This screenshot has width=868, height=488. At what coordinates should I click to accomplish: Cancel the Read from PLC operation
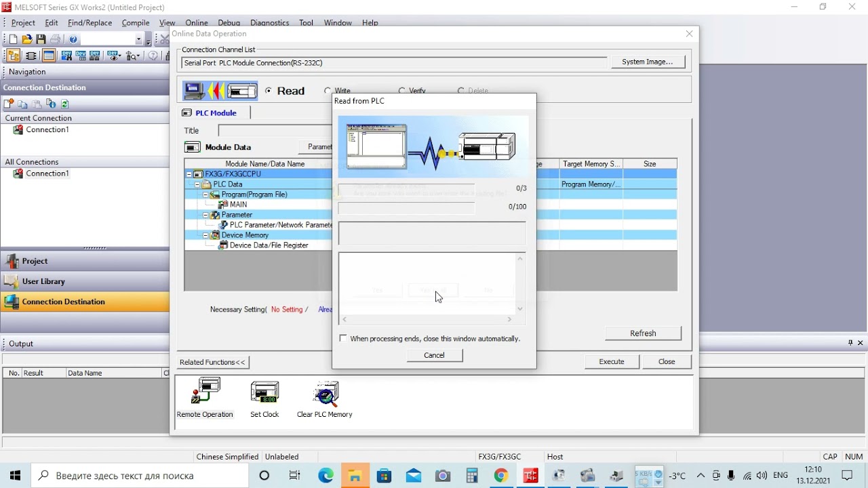[435, 355]
